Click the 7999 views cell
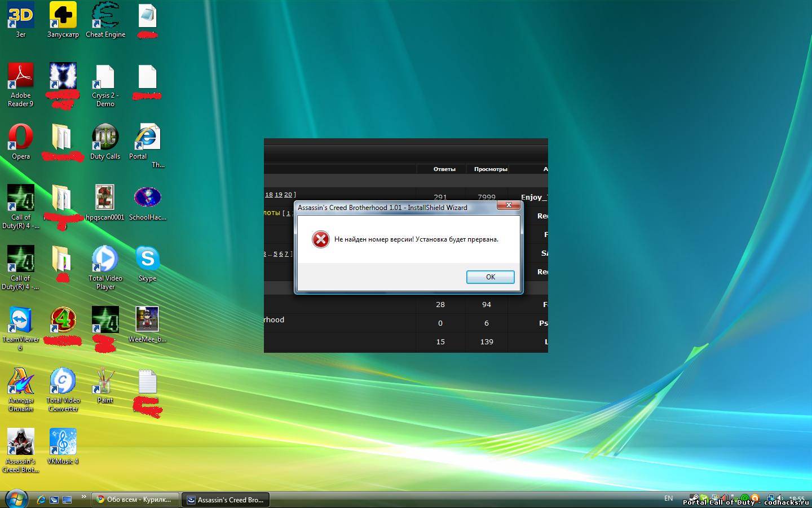Image resolution: width=812 pixels, height=508 pixels. click(x=487, y=197)
